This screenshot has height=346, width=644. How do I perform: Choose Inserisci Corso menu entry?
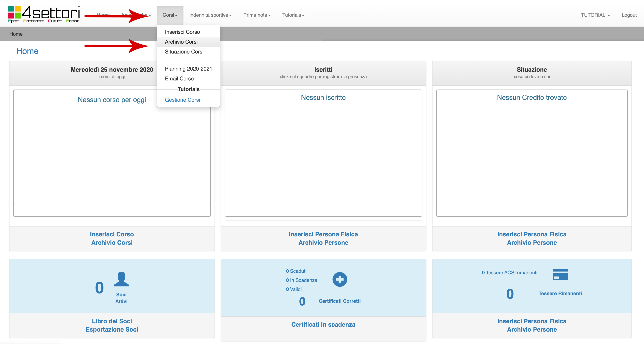[x=182, y=32]
